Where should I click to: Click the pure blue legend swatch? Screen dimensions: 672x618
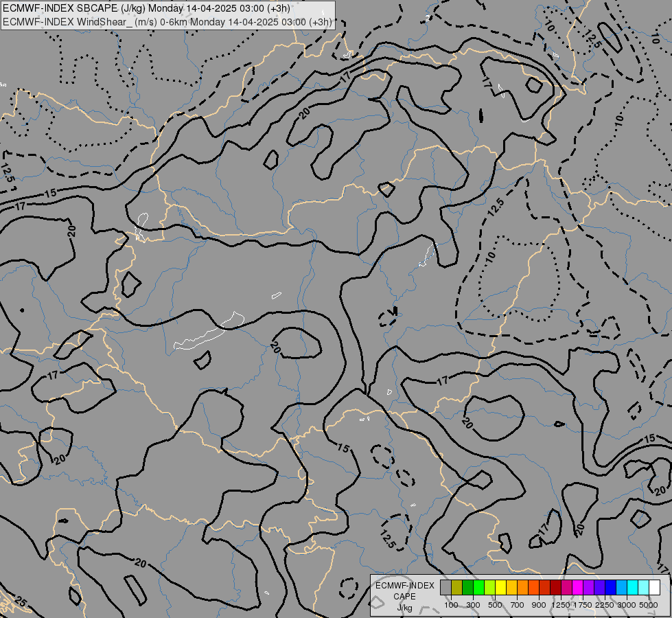pyautogui.click(x=610, y=587)
